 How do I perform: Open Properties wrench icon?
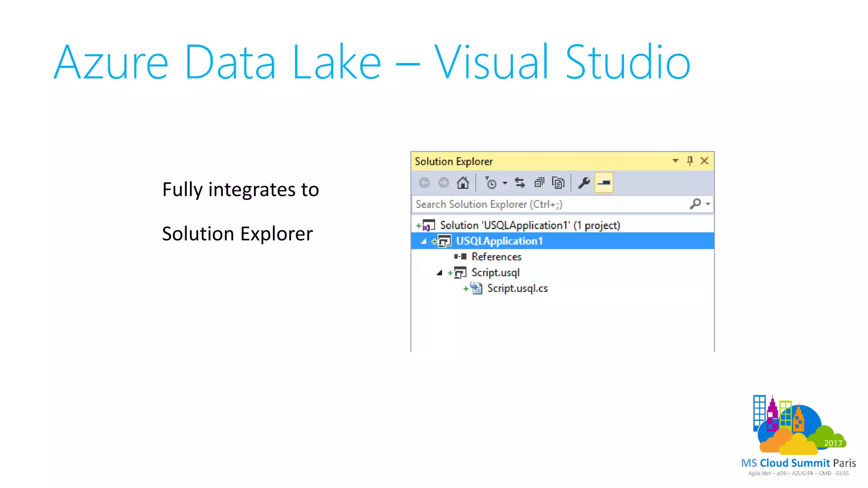pyautogui.click(x=584, y=183)
